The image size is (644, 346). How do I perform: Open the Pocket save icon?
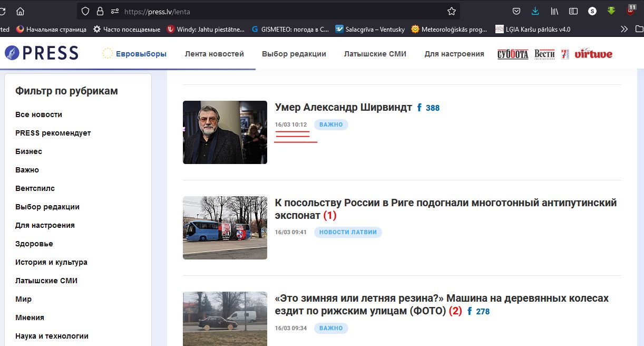[517, 11]
